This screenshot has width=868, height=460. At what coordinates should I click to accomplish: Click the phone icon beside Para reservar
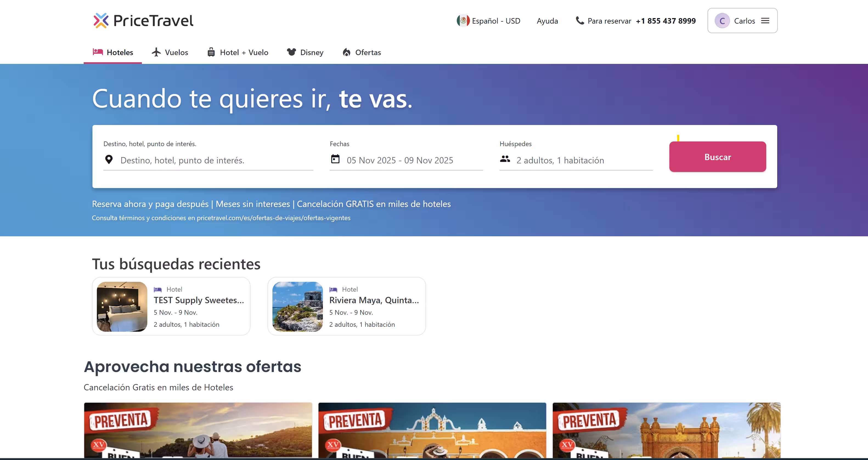(580, 21)
